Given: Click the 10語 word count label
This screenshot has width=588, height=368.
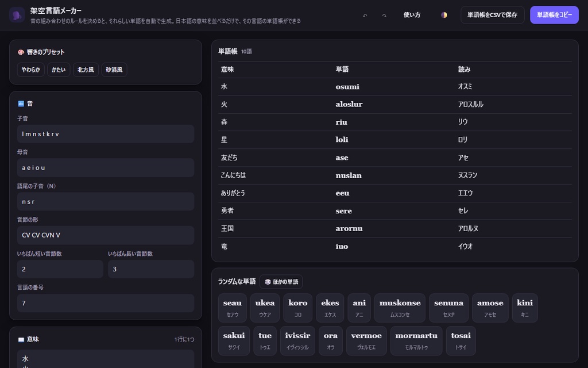Looking at the screenshot, I should (246, 51).
